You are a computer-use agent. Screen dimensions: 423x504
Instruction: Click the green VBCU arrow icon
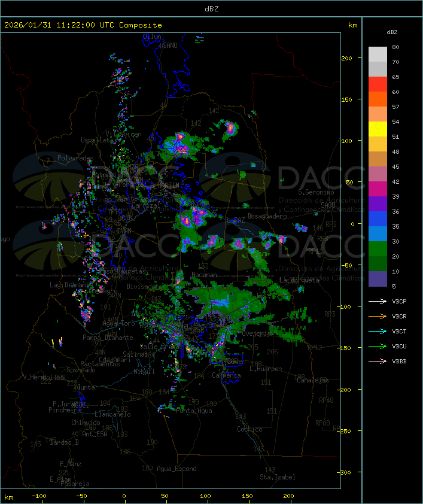point(378,346)
